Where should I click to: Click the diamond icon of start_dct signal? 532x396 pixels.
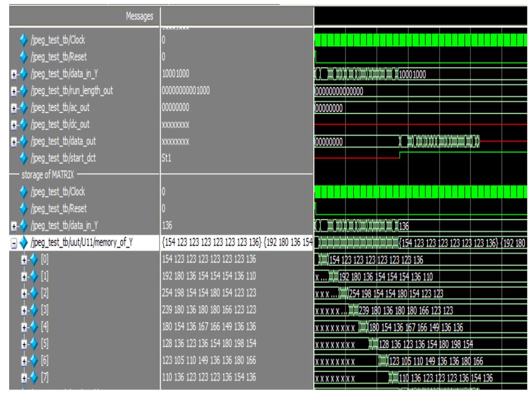tap(23, 158)
